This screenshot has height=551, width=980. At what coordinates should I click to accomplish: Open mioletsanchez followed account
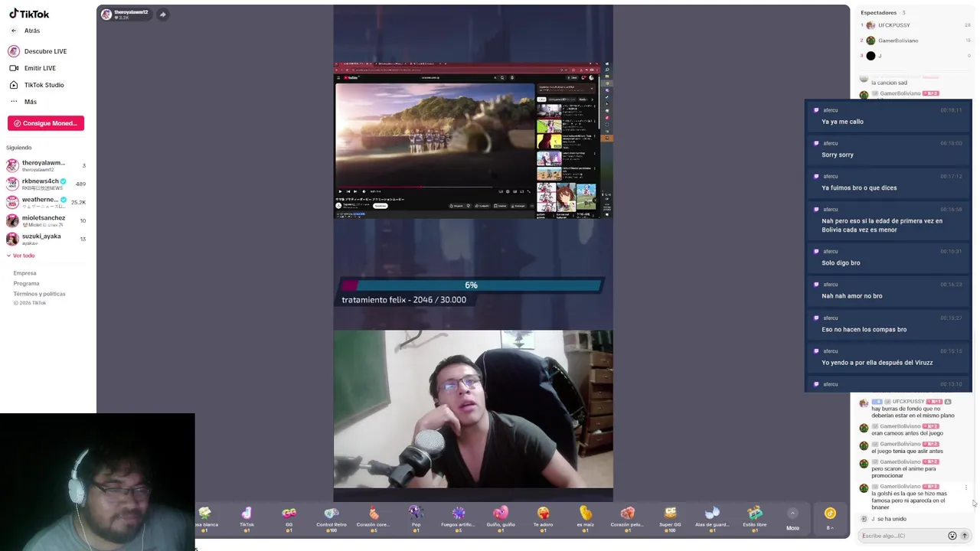point(46,220)
